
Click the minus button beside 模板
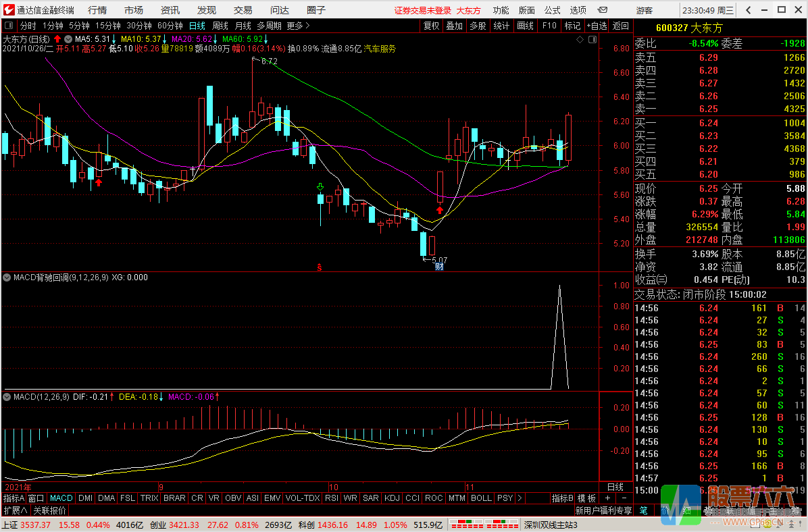tap(624, 498)
